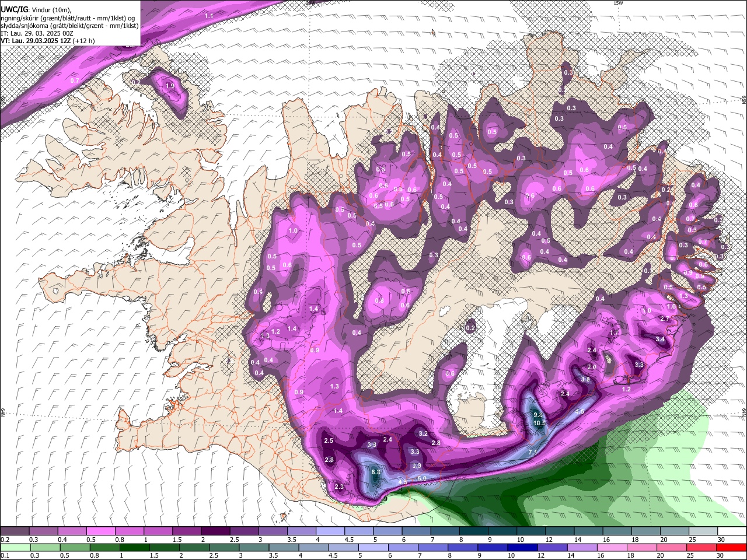This screenshot has width=747, height=560.
Task: Click the 9.2 precipitation value on the map
Action: point(538,414)
